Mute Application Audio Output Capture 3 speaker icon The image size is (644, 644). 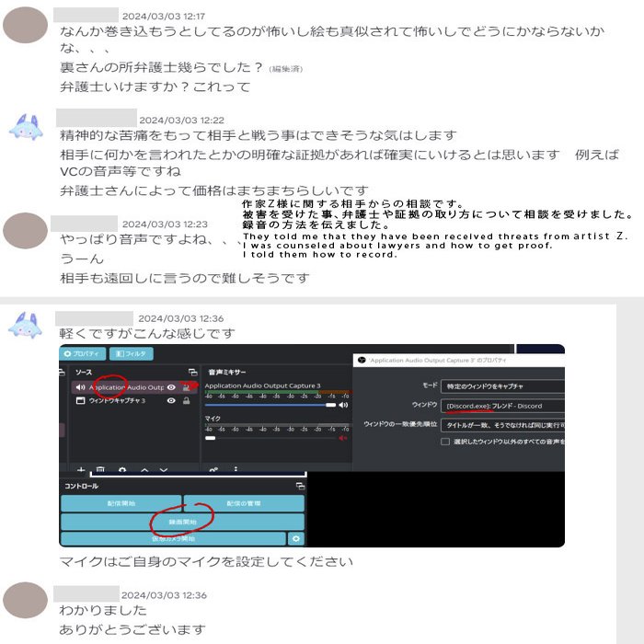(343, 405)
